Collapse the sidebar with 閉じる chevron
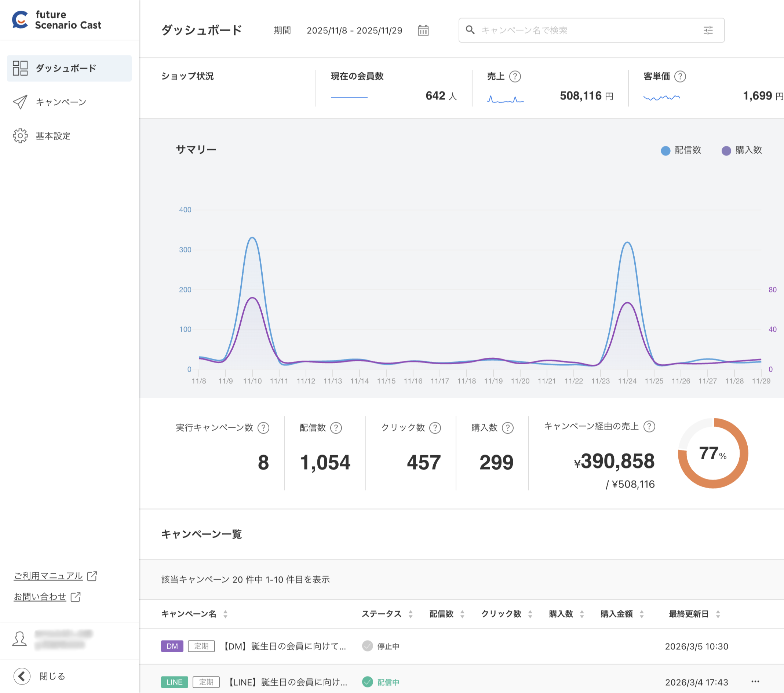The width and height of the screenshot is (784, 693). click(22, 676)
